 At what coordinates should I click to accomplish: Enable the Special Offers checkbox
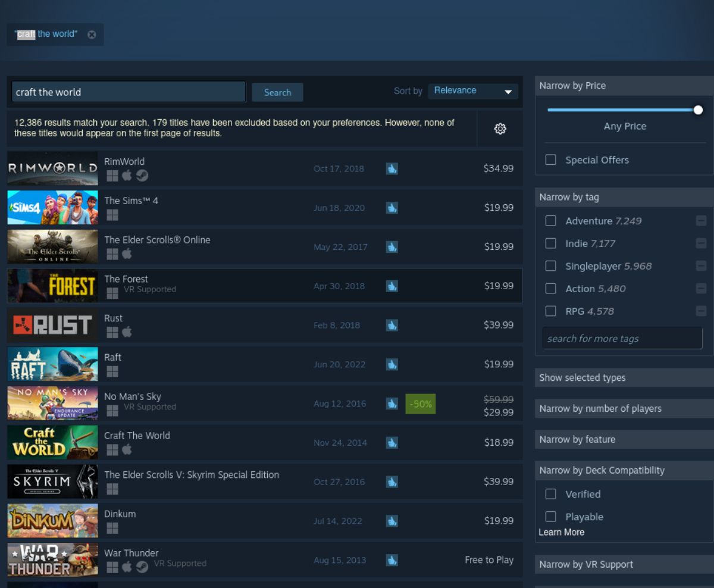coord(550,159)
